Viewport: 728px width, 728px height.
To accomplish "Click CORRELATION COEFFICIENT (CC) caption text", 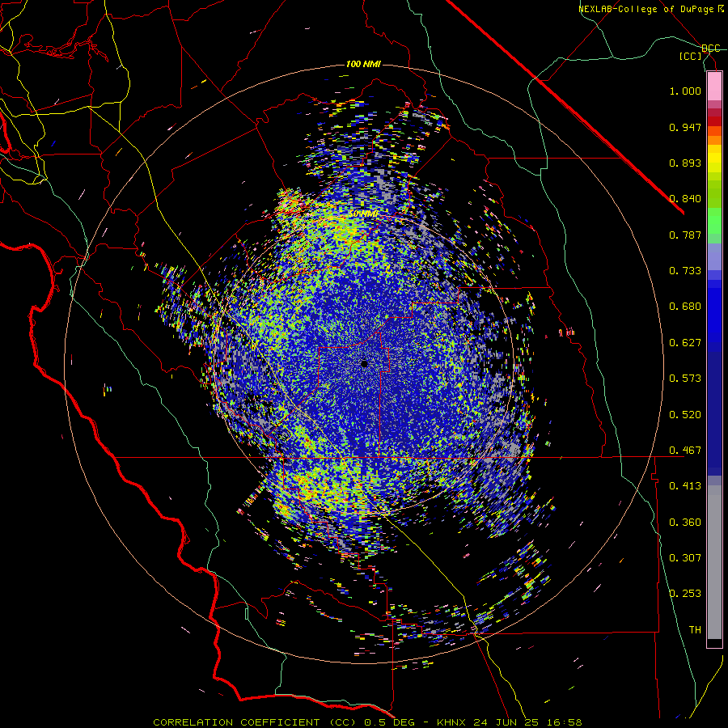I will 255,722.
